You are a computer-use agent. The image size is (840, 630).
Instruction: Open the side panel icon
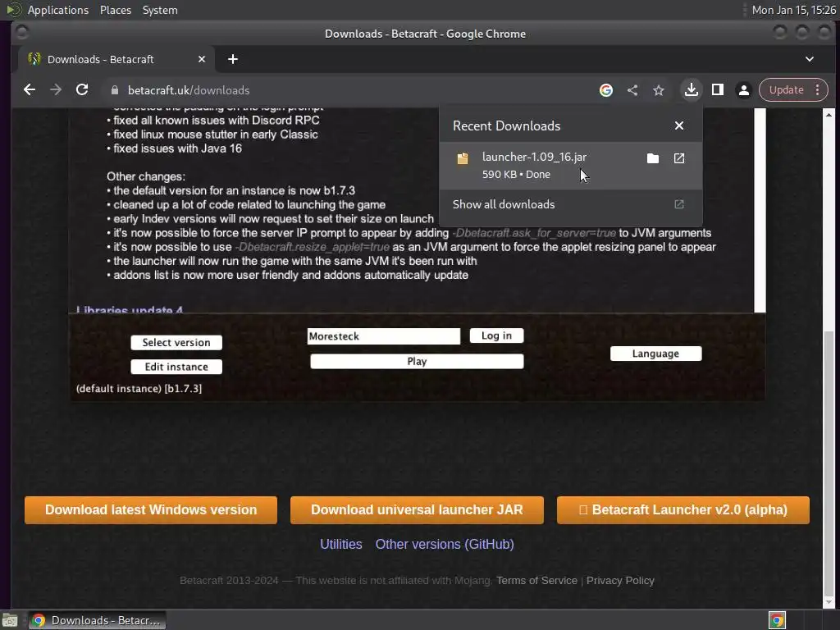[x=717, y=90]
